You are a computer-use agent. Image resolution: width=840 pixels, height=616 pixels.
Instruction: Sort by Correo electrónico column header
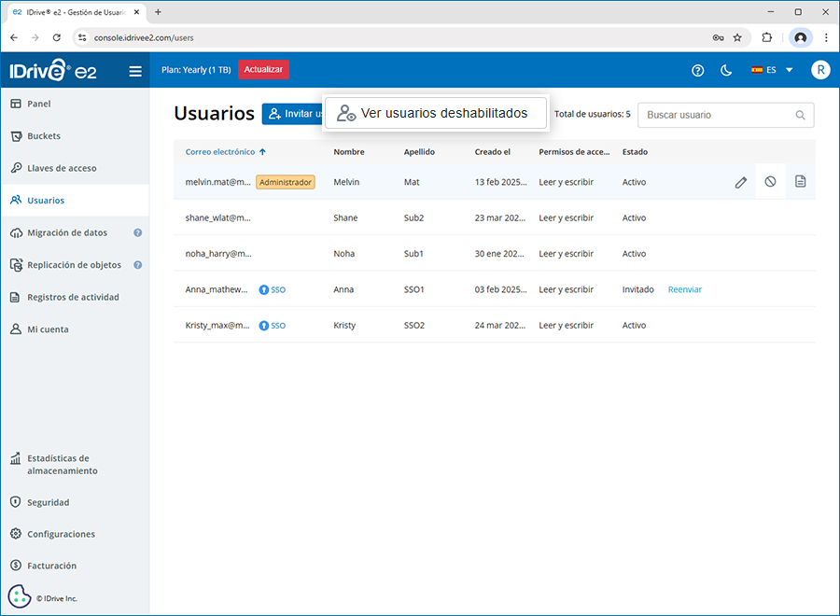(220, 152)
